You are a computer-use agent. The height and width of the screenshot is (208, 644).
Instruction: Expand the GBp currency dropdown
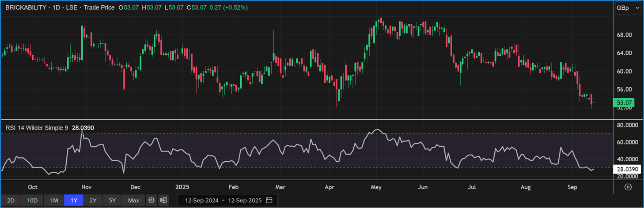click(628, 8)
